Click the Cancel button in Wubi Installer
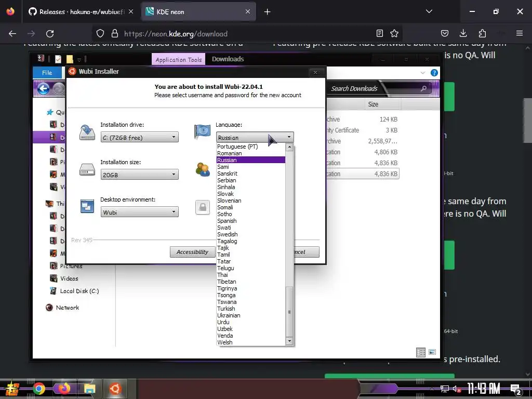The height and width of the screenshot is (399, 532). [307, 252]
